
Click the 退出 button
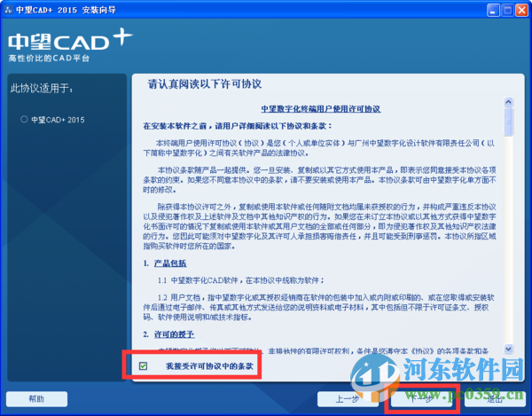pyautogui.click(x=495, y=399)
